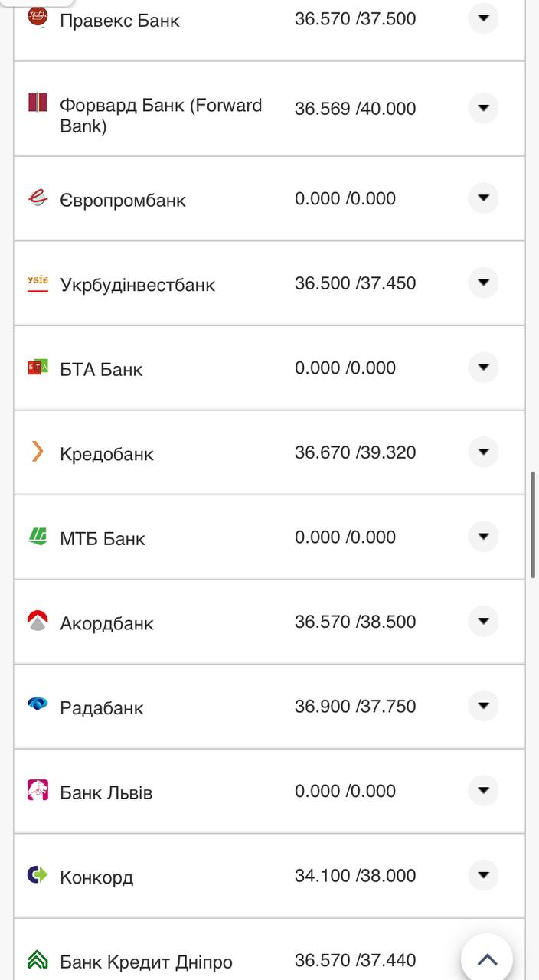This screenshot has width=539, height=980.
Task: Open the Банк Кредит Дніпро name link
Action: (x=145, y=962)
